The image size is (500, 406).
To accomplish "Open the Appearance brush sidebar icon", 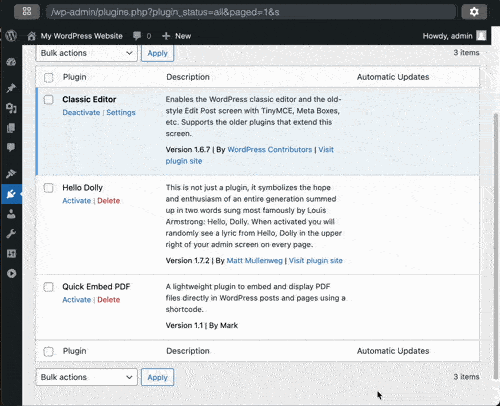I will click(x=11, y=174).
